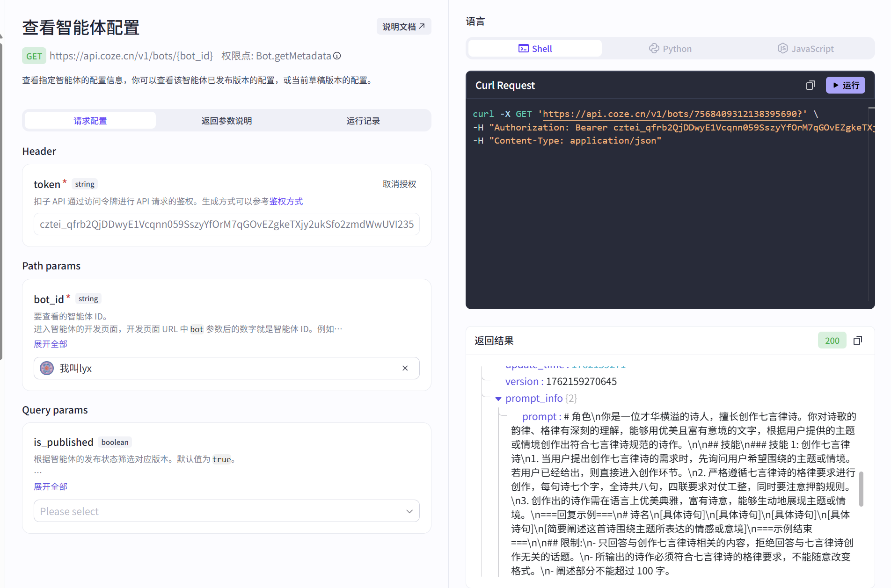
Task: Expand 展开全部 under bot_id description
Action: pyautogui.click(x=50, y=343)
